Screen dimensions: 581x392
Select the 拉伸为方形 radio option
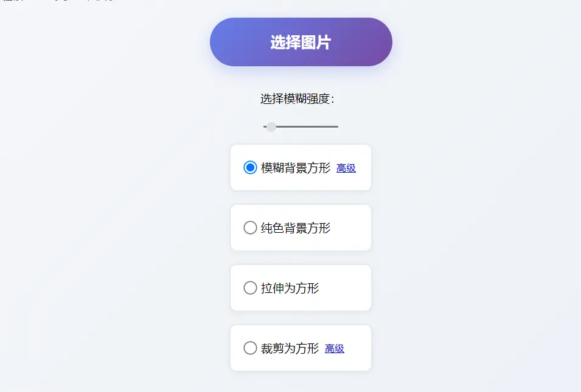pyautogui.click(x=249, y=287)
